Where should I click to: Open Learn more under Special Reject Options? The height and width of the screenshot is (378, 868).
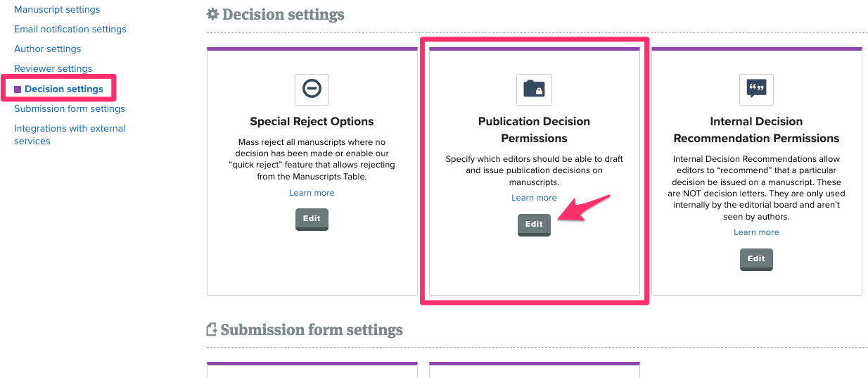click(x=312, y=193)
